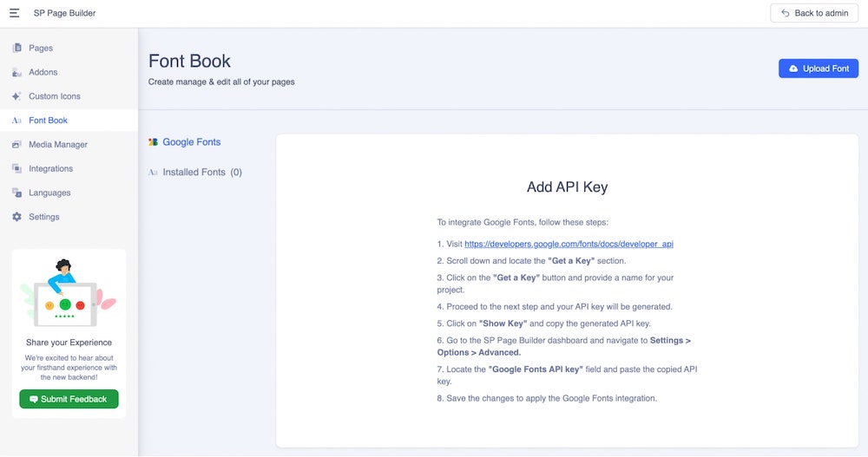The width and height of the screenshot is (868, 457).
Task: Click the Integrations sidebar icon
Action: (16, 169)
